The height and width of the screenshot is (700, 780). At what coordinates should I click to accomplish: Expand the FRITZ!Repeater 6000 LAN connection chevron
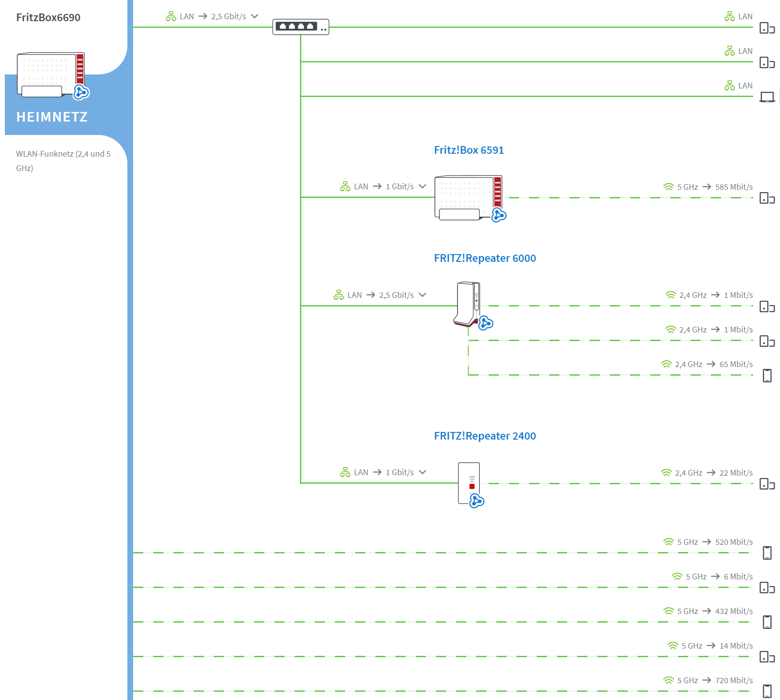(422, 295)
